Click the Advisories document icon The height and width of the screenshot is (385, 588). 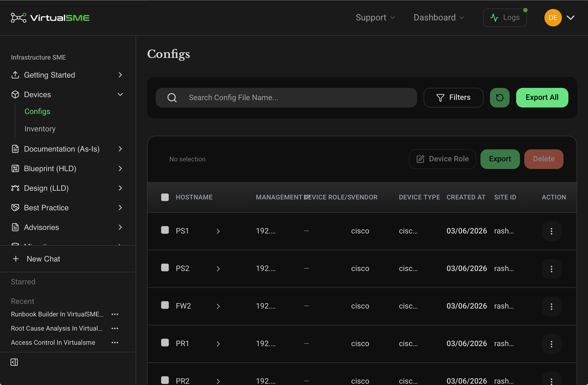click(15, 227)
